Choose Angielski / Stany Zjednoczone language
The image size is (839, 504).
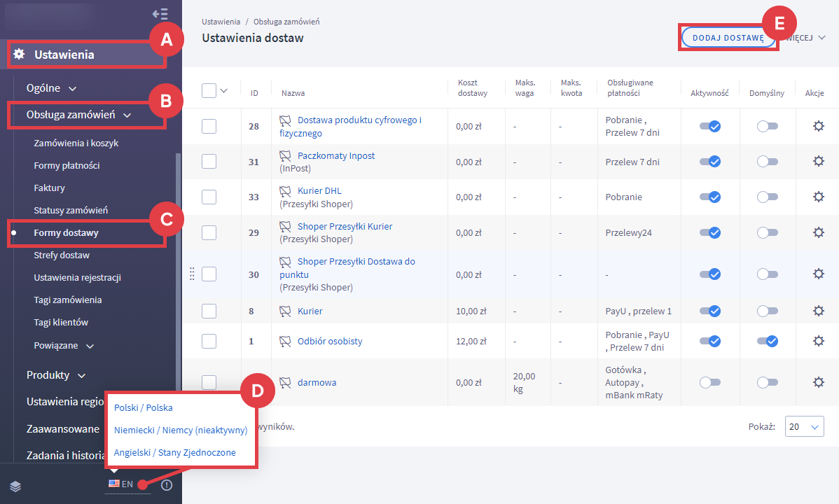pyautogui.click(x=175, y=452)
